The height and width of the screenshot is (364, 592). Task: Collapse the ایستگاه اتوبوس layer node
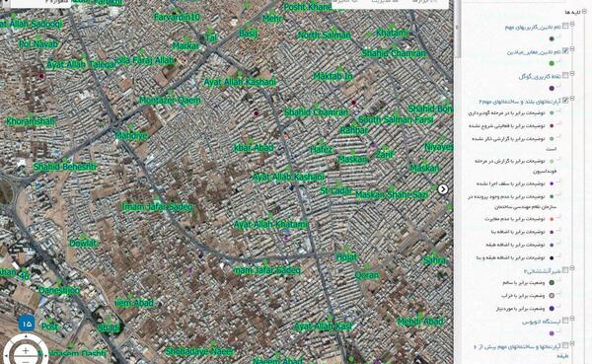tap(572, 319)
